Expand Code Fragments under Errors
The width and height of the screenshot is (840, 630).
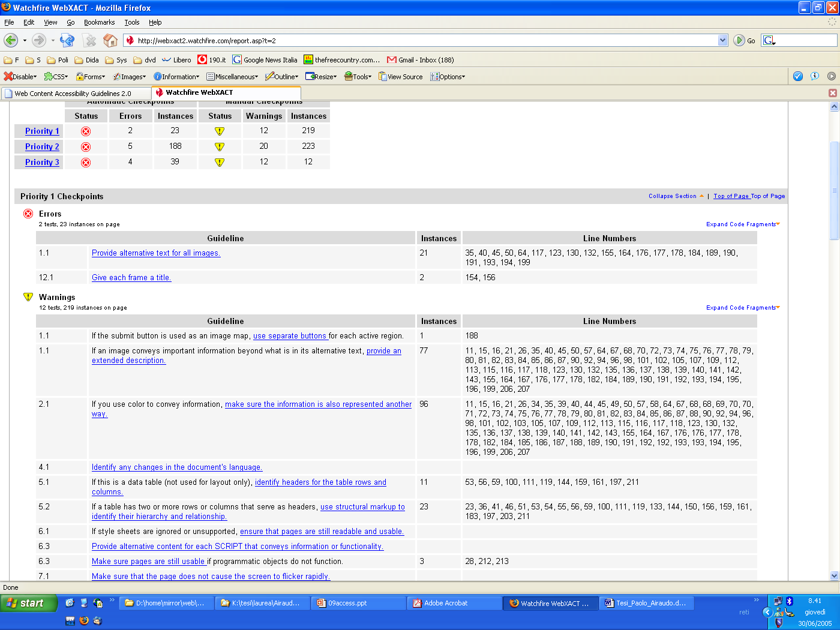(743, 224)
